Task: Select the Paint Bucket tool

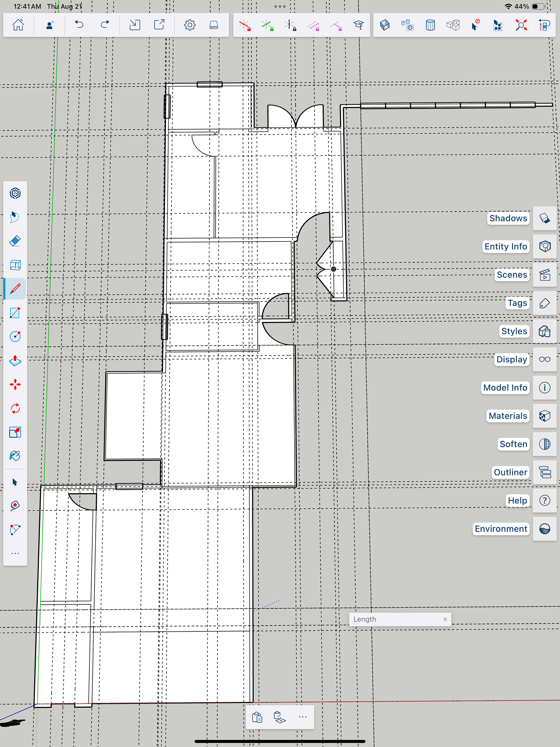Action: click(15, 456)
